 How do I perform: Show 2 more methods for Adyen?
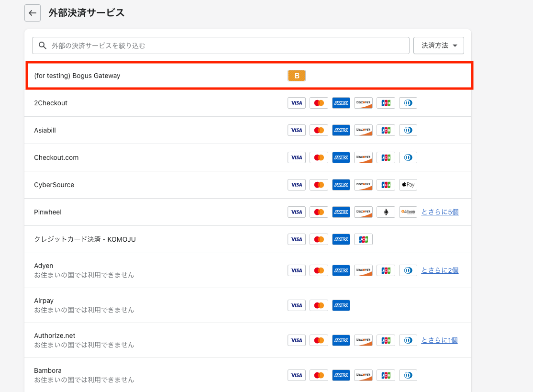point(440,270)
